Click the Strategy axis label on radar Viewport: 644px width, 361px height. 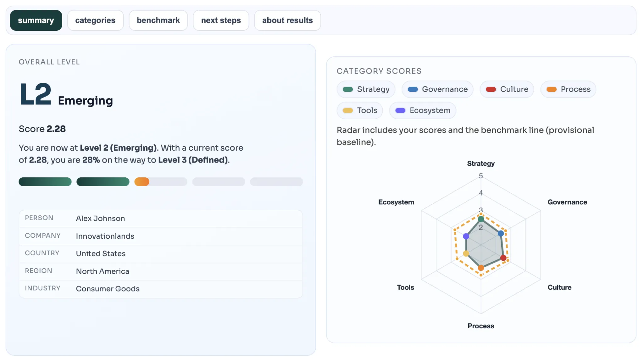(x=481, y=164)
